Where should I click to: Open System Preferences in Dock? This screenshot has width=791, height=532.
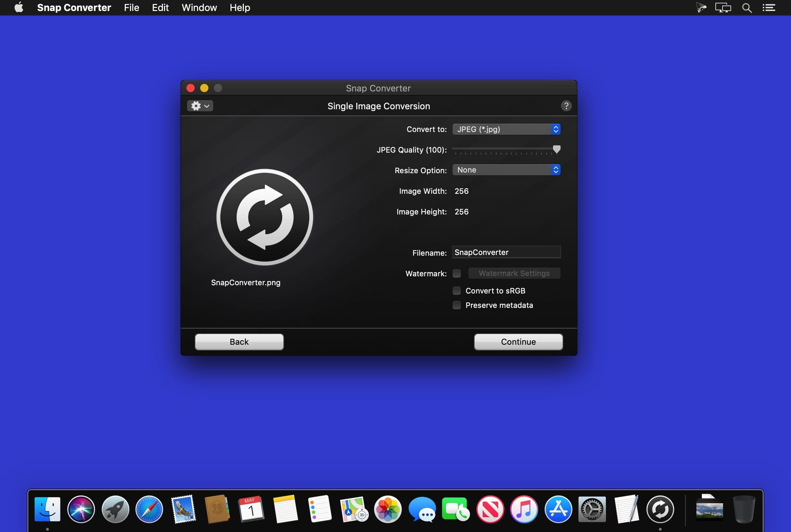592,509
